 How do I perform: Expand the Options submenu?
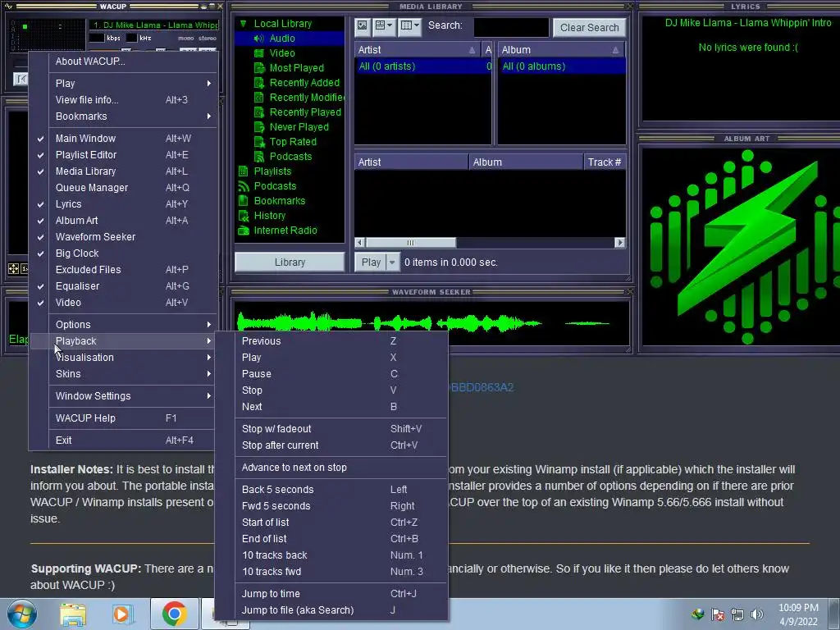pos(124,325)
